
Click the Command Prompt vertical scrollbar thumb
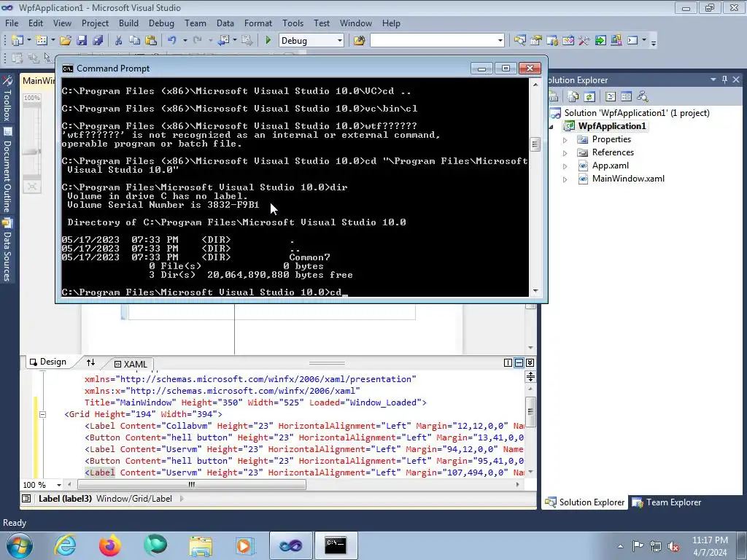(x=535, y=144)
